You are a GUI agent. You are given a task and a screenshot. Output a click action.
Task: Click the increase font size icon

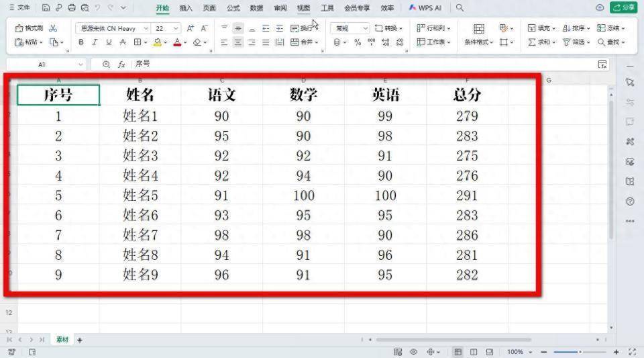(x=191, y=28)
